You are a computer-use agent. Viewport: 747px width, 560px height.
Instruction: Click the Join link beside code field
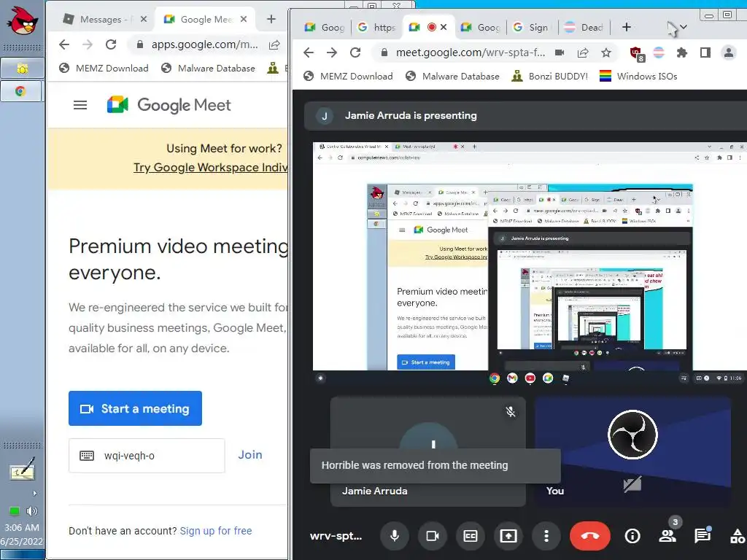click(x=250, y=455)
